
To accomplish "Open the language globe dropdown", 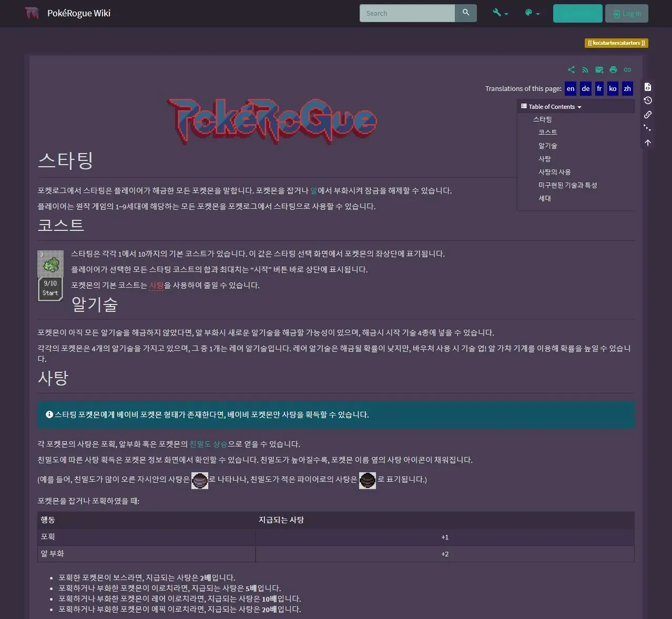I will [531, 13].
